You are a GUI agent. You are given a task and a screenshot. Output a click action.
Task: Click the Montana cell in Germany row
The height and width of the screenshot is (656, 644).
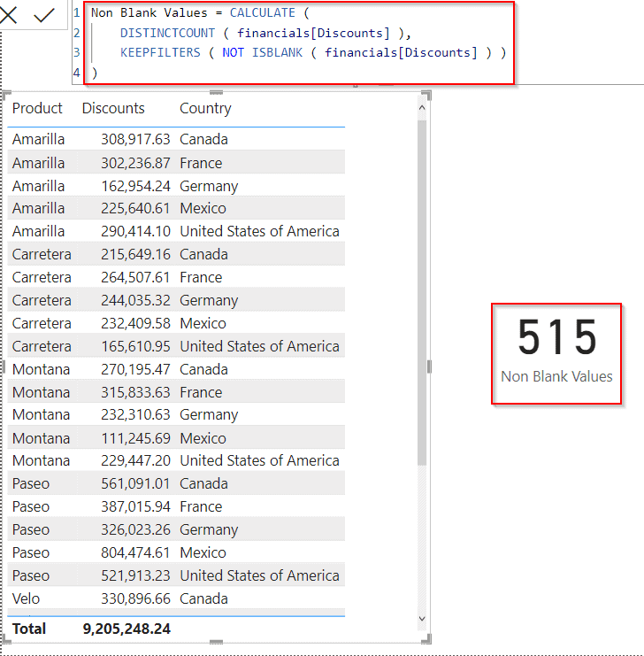pos(41,414)
